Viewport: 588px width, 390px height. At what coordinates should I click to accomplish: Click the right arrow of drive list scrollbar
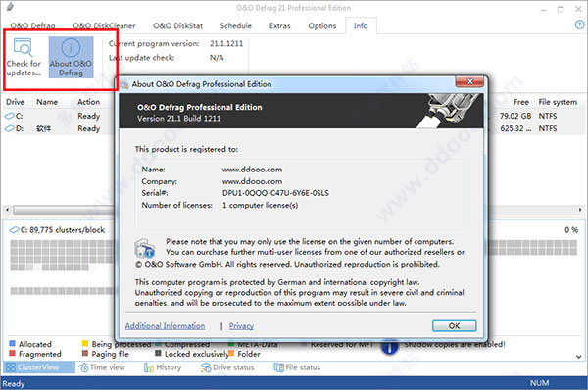tap(580, 210)
